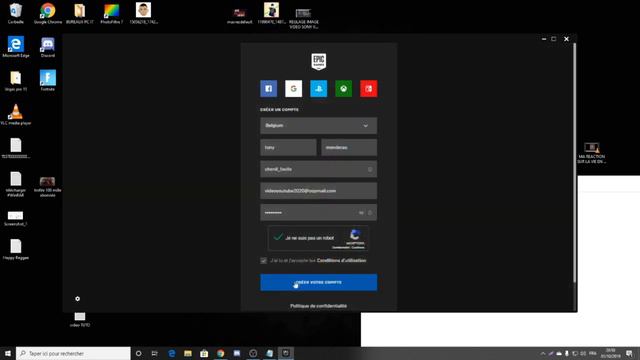The height and width of the screenshot is (360, 640).
Task: Click the launcher window vertical scrollbar
Action: [575, 163]
